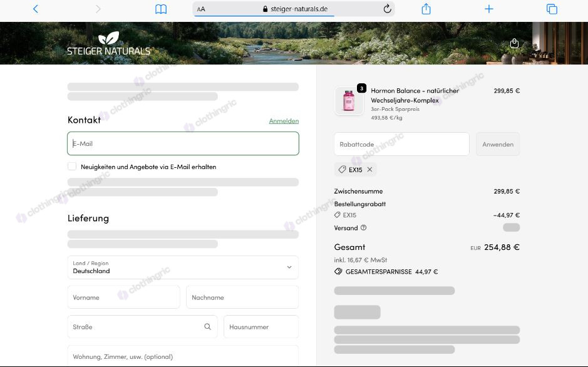
Task: Click the Zwischensumme label
Action: coord(359,191)
